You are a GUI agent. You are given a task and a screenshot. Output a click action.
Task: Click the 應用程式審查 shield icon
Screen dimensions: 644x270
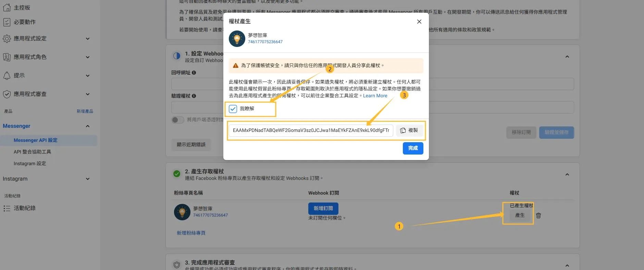(x=7, y=94)
